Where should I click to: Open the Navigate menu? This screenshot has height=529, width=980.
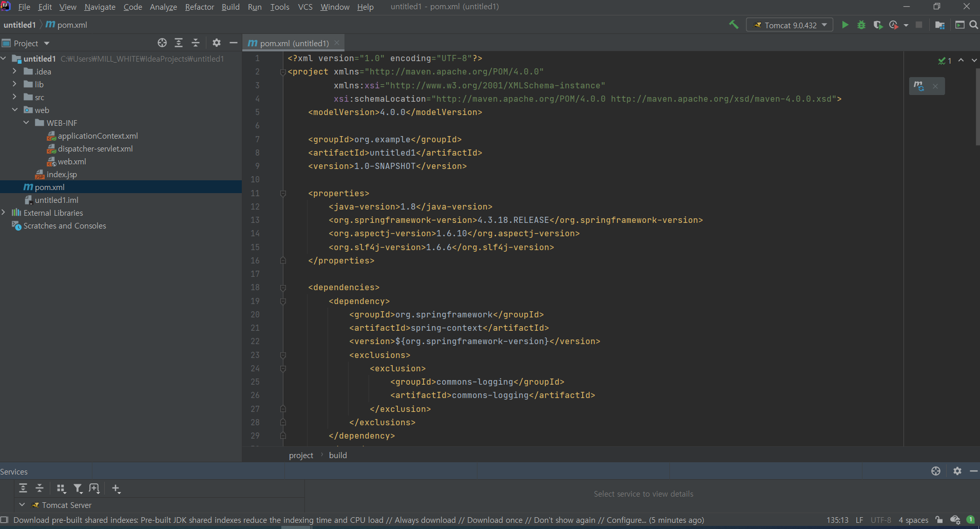[x=100, y=7]
